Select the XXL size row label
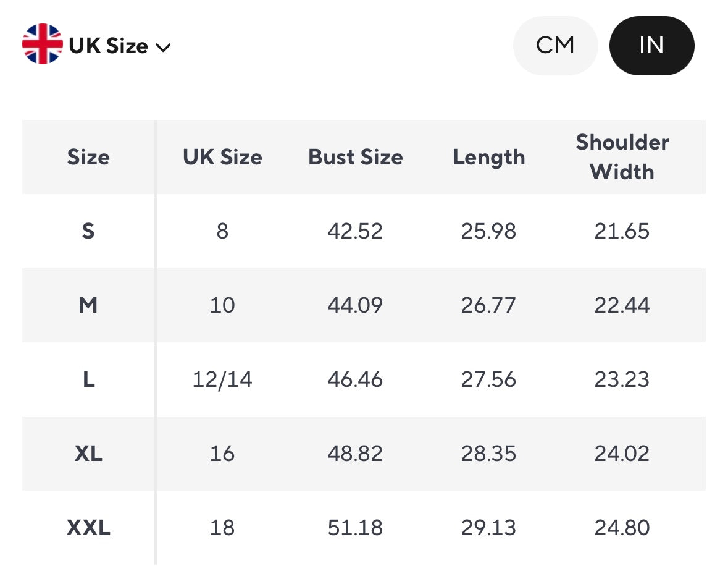Viewport: 728px width, 571px height. 88,528
